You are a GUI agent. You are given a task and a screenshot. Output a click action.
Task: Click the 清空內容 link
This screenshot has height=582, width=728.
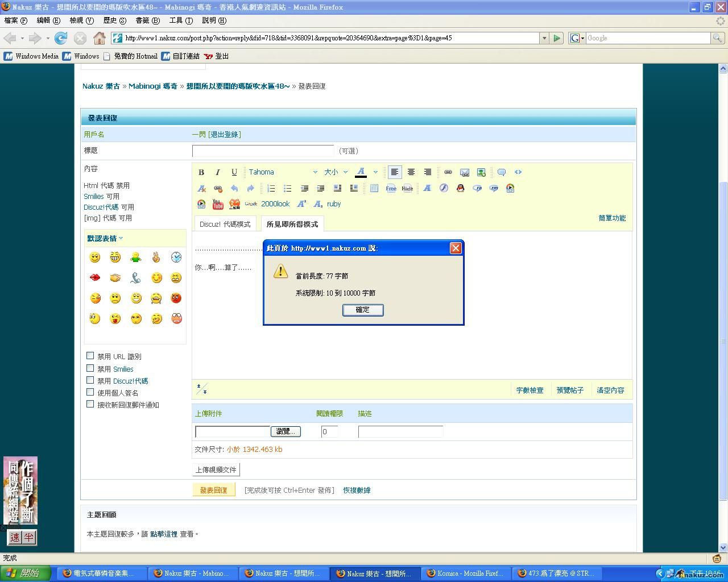coord(610,390)
